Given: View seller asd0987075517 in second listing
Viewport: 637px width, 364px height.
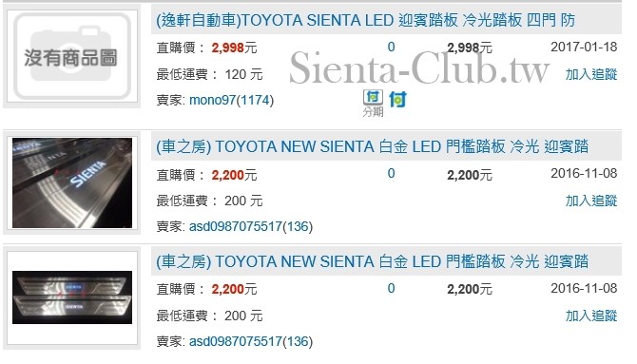Looking at the screenshot, I should pyautogui.click(x=251, y=226).
